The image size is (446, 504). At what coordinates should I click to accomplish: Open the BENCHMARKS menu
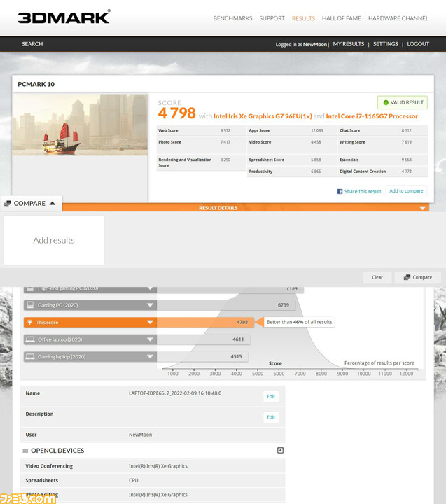[x=232, y=18]
